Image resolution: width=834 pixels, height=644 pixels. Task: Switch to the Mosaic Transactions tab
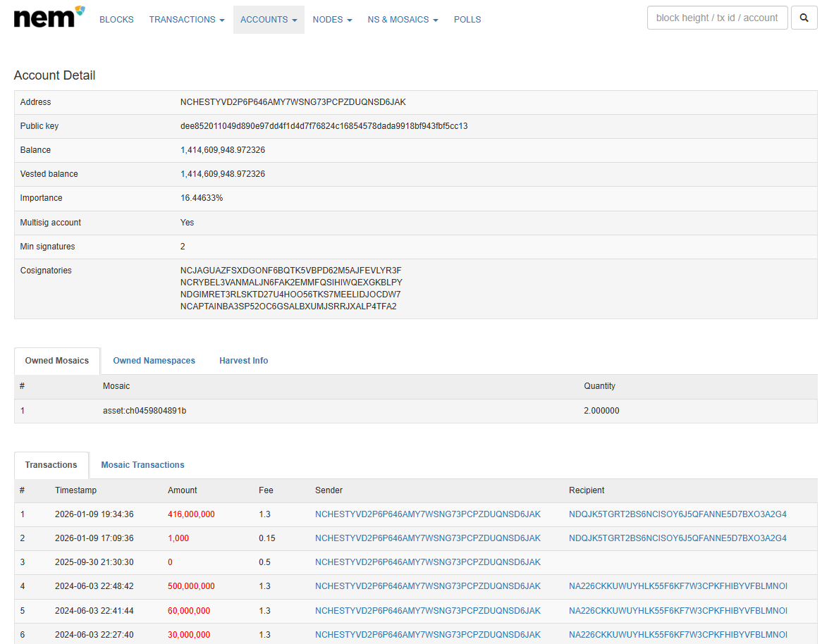(142, 465)
